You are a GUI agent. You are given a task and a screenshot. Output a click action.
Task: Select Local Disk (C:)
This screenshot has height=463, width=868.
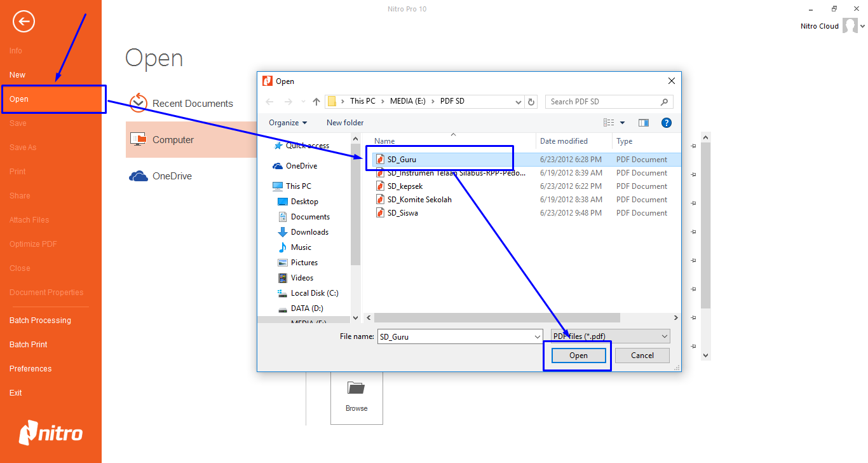point(308,293)
